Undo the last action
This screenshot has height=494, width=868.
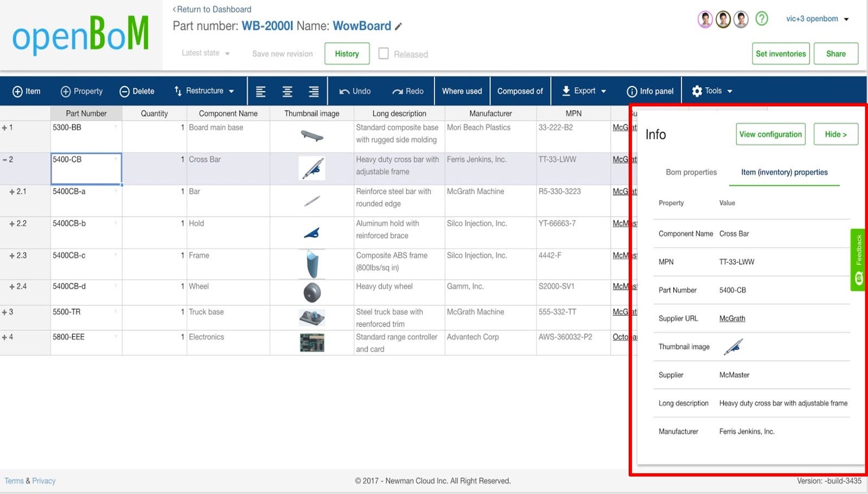point(355,91)
